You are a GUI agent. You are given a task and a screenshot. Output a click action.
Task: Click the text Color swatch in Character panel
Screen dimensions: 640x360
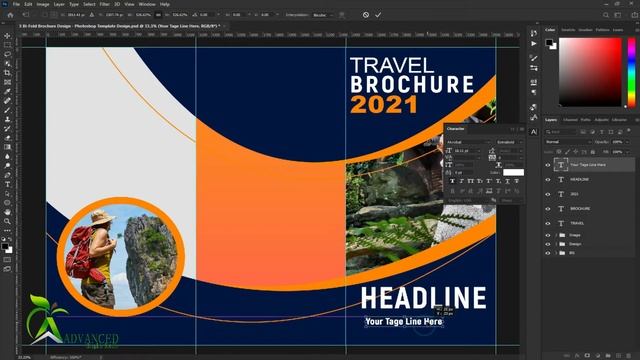pyautogui.click(x=513, y=172)
